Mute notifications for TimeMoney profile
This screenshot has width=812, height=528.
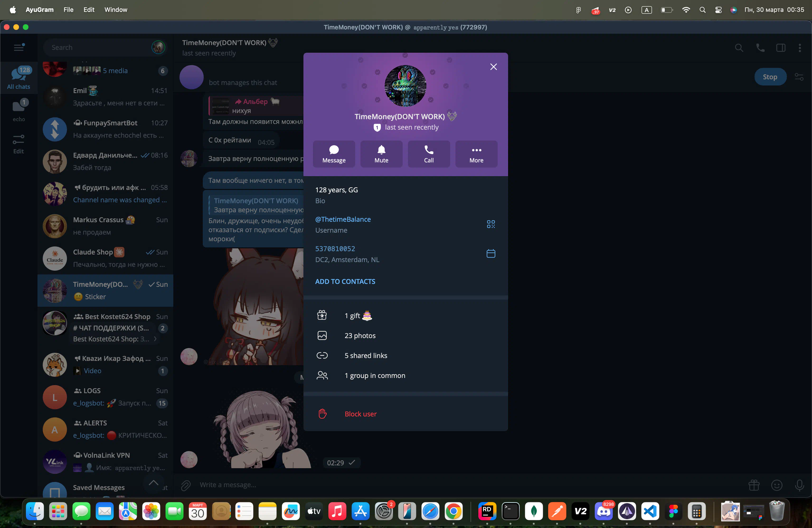(381, 154)
